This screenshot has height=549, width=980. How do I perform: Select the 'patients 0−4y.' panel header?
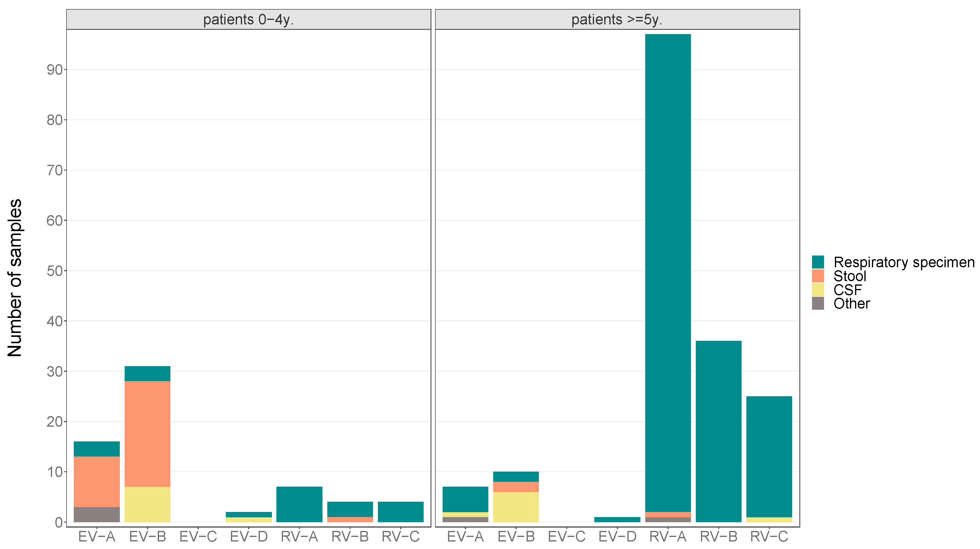(x=248, y=19)
